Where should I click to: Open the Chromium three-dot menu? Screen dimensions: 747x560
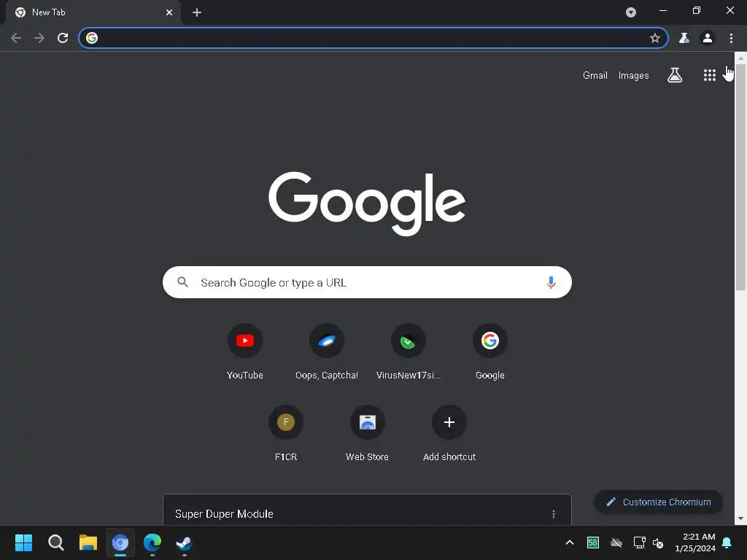[x=731, y=38]
